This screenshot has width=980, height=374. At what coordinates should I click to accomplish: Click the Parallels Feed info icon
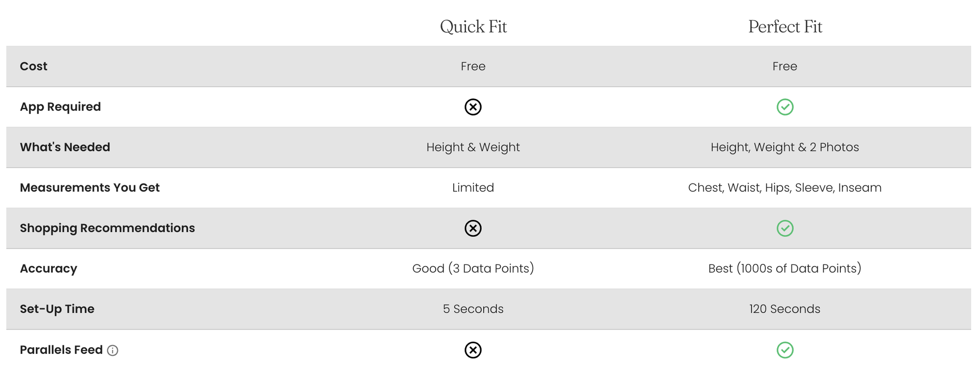click(x=113, y=351)
